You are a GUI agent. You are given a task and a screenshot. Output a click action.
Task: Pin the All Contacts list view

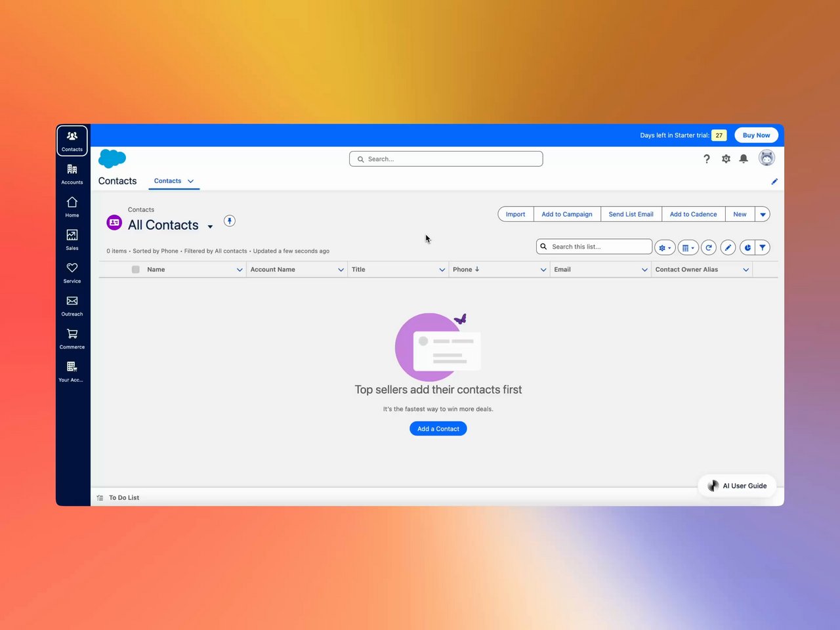click(x=230, y=221)
